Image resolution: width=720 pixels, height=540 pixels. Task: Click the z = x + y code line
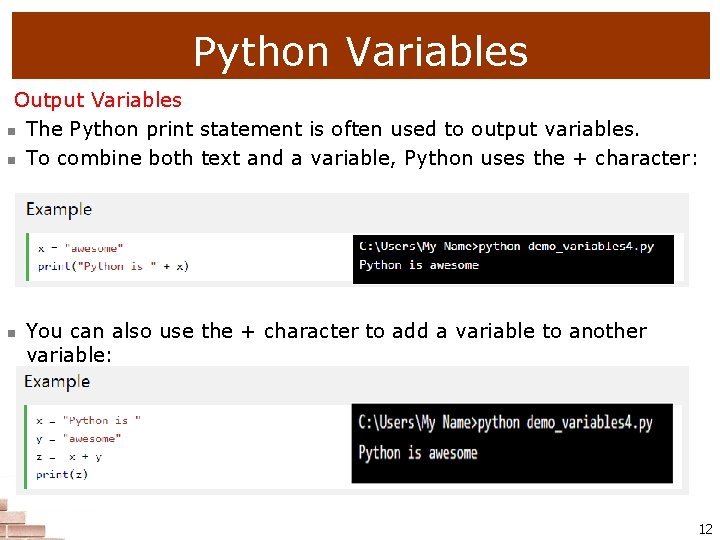[69, 457]
